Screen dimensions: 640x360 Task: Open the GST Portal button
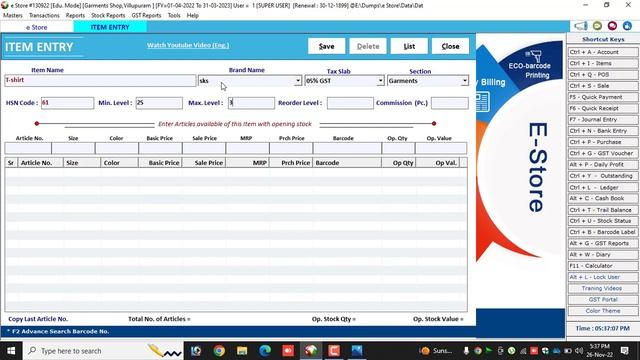click(603, 300)
